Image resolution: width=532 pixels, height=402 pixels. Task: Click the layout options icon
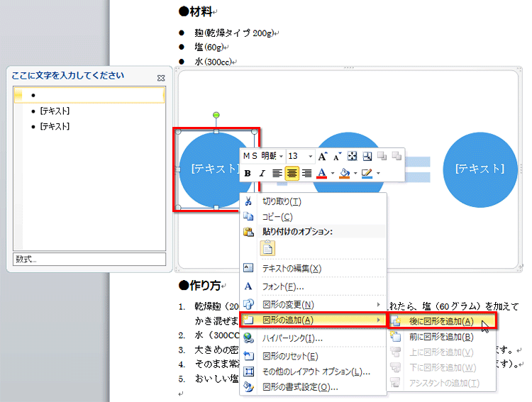pyautogui.click(x=248, y=372)
